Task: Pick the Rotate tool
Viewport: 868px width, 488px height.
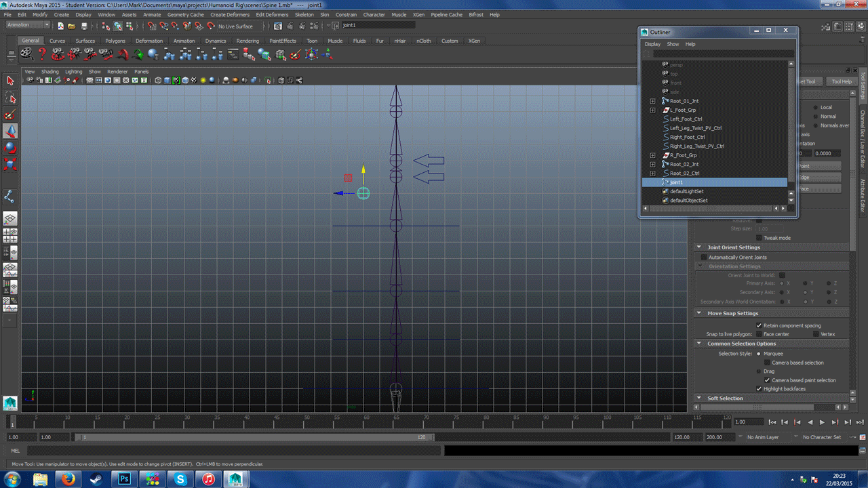Action: point(10,145)
